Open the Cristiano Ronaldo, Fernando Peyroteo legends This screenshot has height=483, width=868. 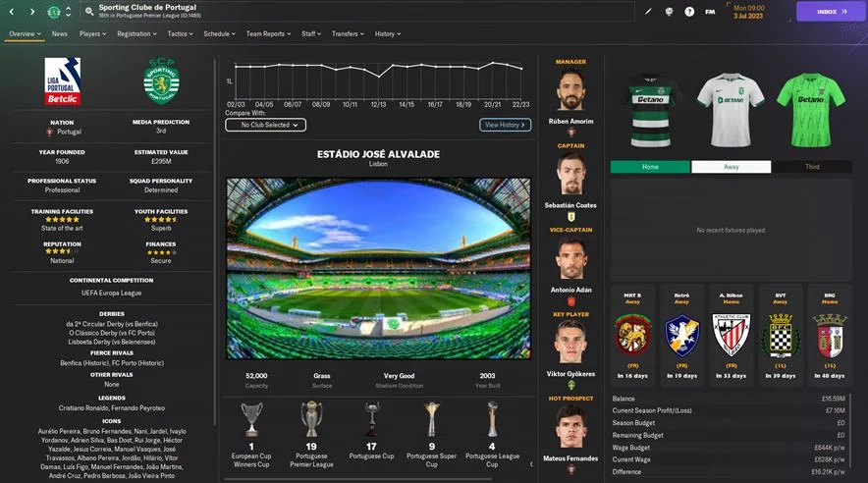pos(112,408)
